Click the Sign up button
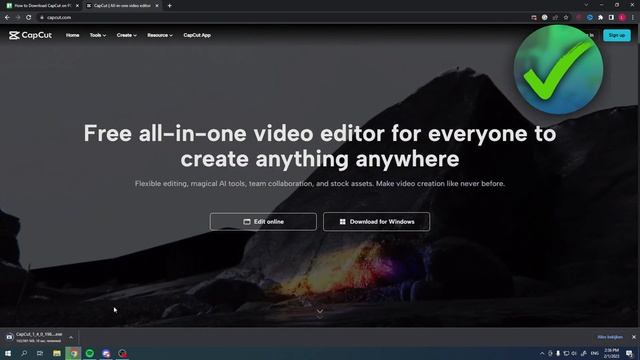 pos(617,35)
